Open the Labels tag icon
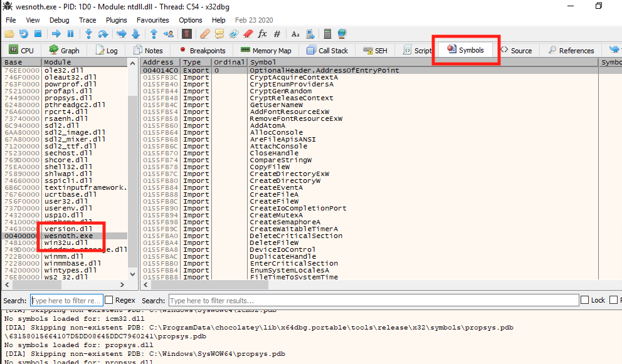Image resolution: width=622 pixels, height=364 pixels. click(234, 34)
